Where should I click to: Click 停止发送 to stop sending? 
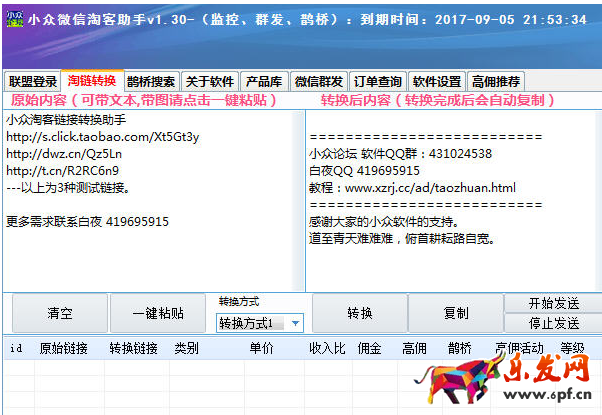(553, 324)
